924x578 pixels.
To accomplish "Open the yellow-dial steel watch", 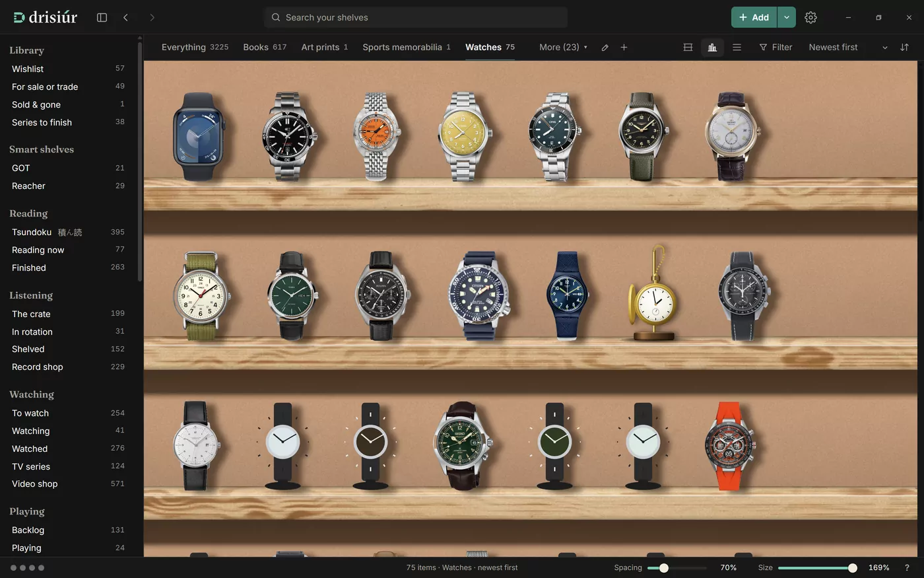I will point(464,137).
